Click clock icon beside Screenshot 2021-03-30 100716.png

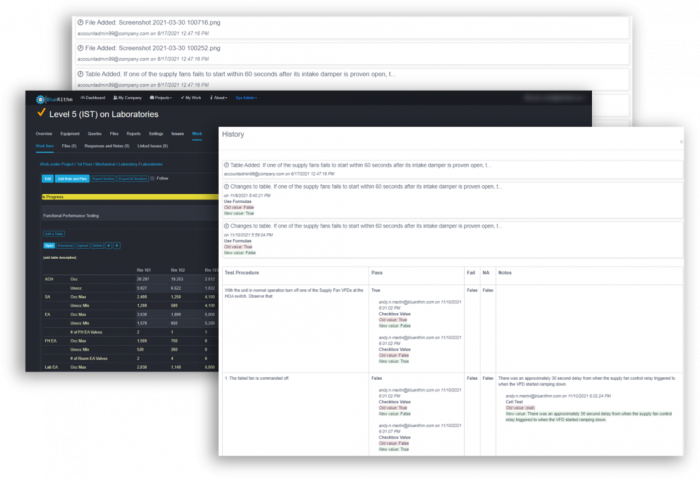click(x=80, y=22)
